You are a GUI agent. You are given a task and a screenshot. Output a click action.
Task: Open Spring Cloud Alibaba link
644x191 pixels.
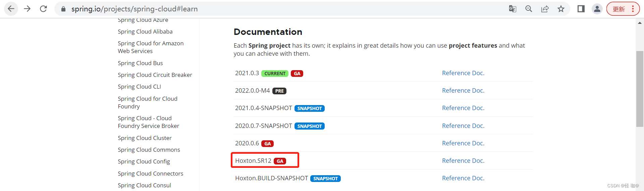(145, 32)
